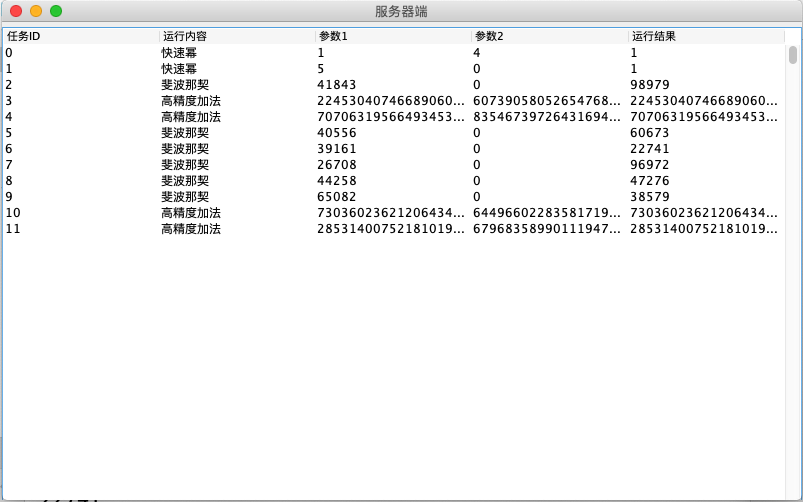
Task: Click the 参数2 column header
Action: 550,36
